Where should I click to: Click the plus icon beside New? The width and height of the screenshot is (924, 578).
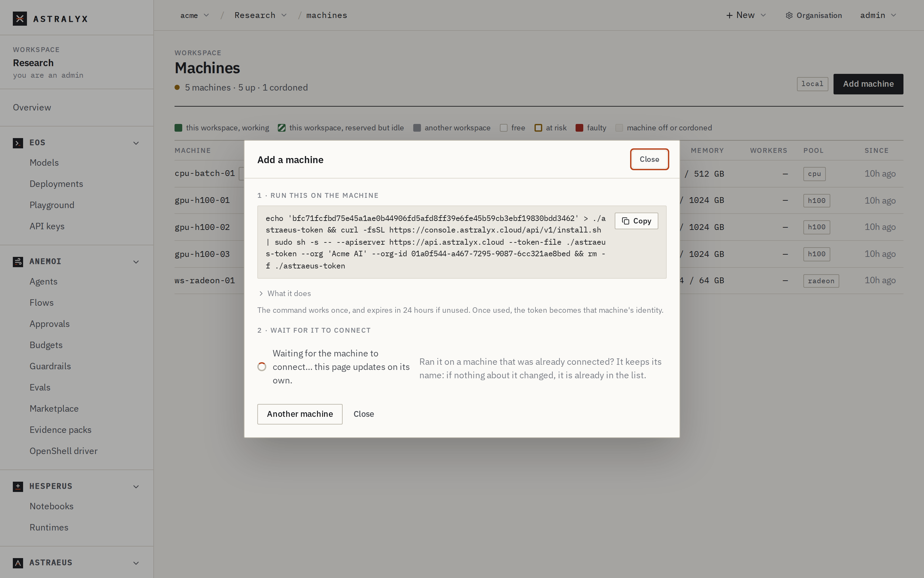729,15
